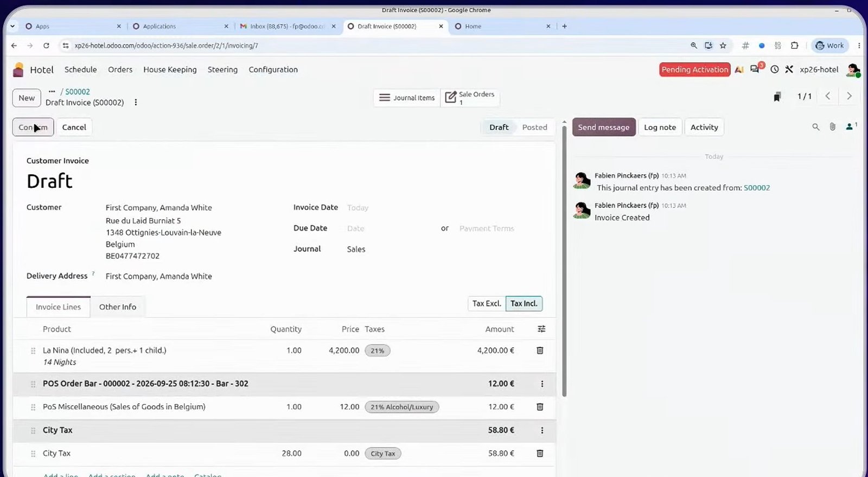Select Tax Incl. display option
Image resolution: width=868 pixels, height=477 pixels.
click(524, 304)
